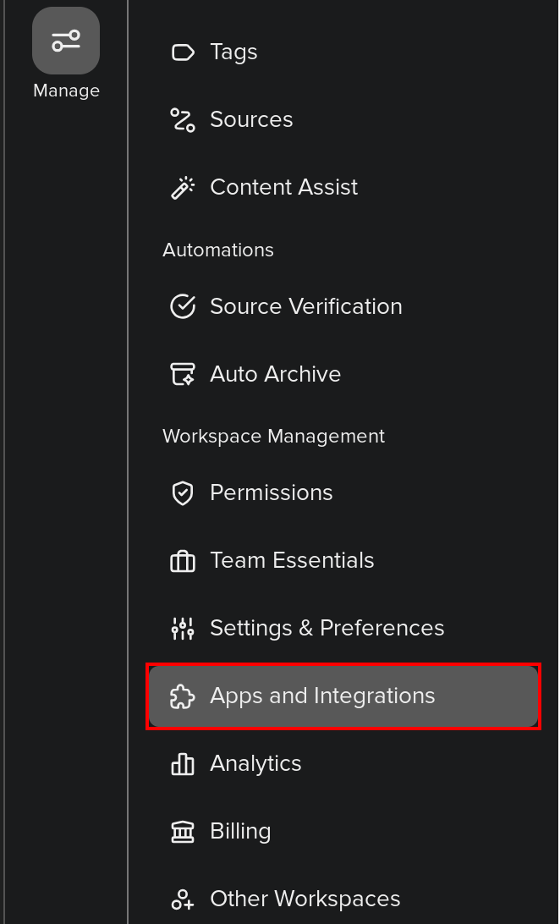This screenshot has width=560, height=924.
Task: Click the Manage label text
Action: coord(66,91)
